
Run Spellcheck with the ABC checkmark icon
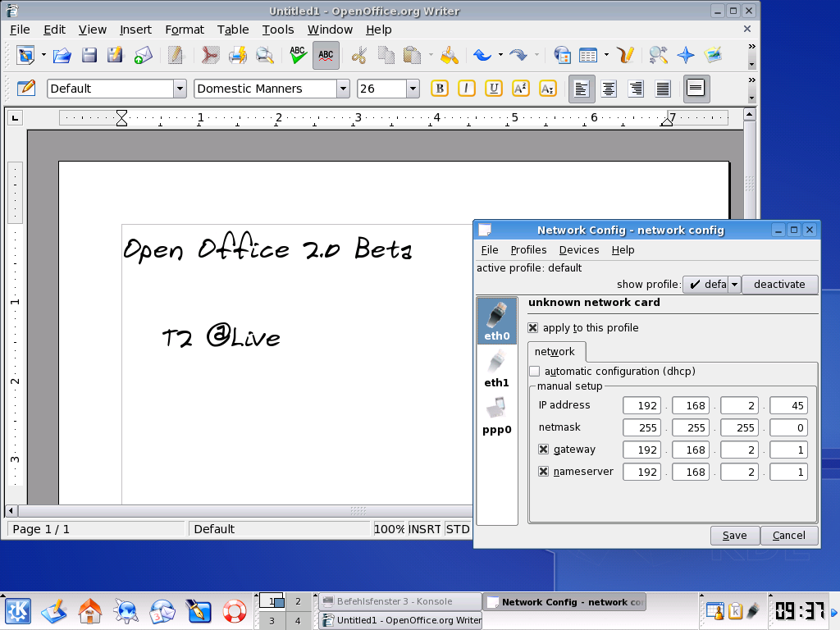pyautogui.click(x=298, y=55)
